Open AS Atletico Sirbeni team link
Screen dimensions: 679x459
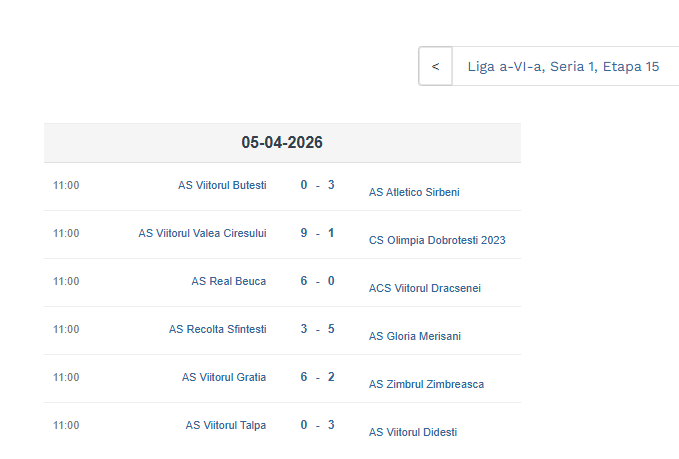(x=414, y=192)
